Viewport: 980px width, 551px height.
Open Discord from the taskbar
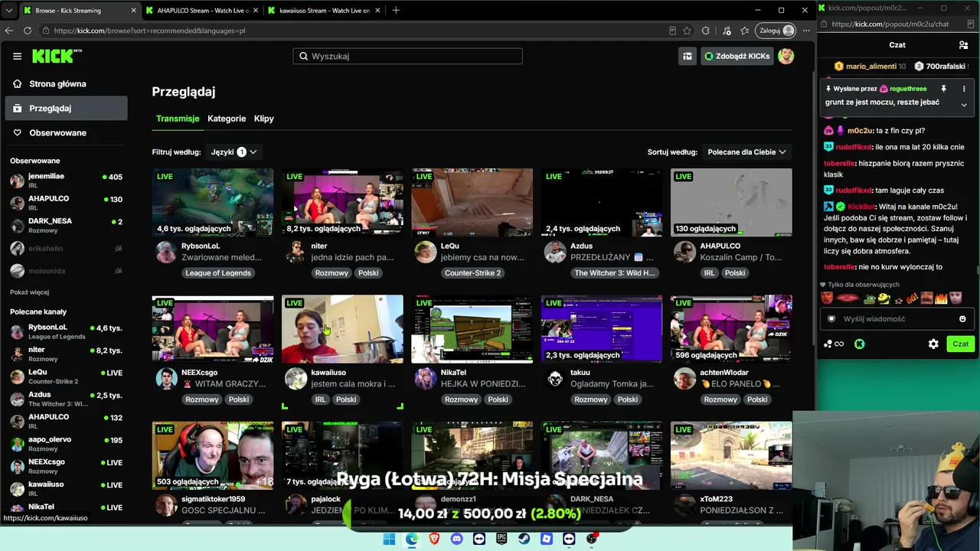pyautogui.click(x=457, y=539)
